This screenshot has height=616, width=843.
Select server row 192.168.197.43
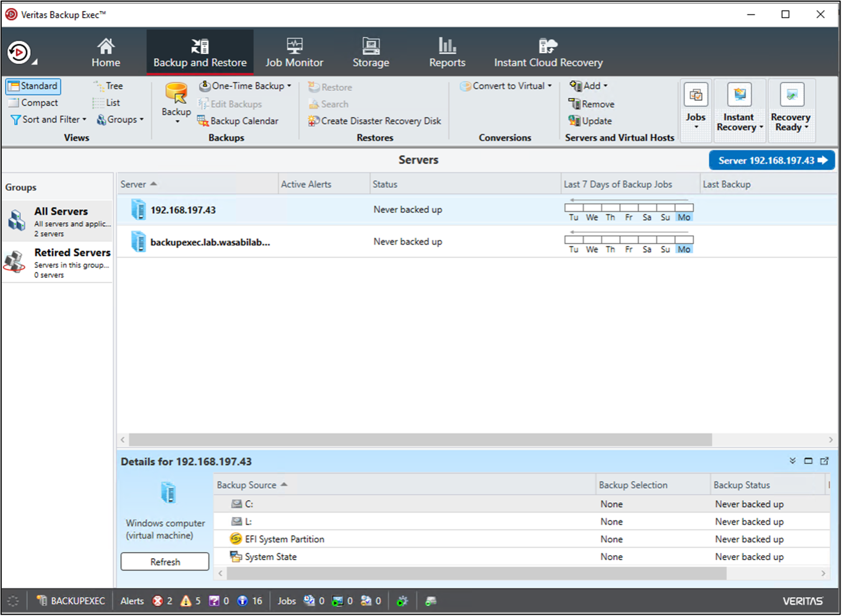click(477, 210)
